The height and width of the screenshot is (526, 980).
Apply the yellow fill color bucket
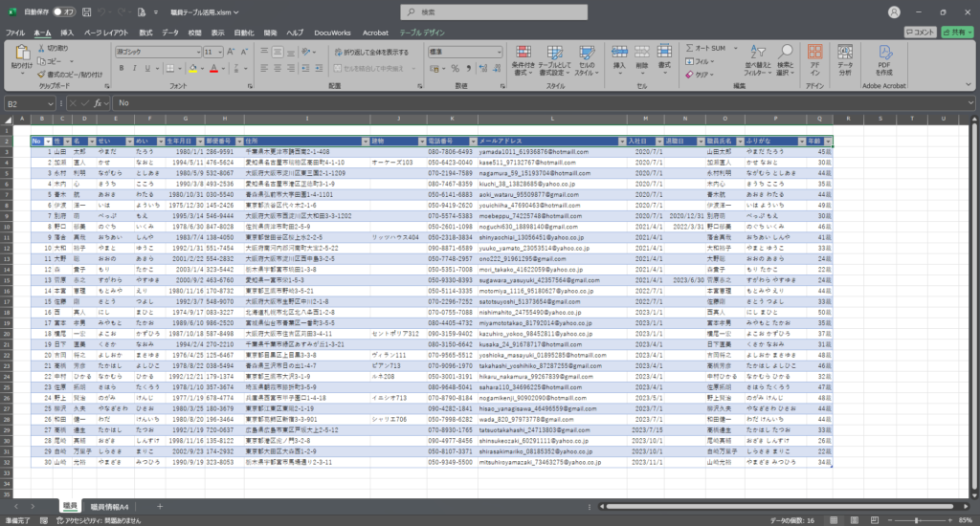[x=193, y=68]
